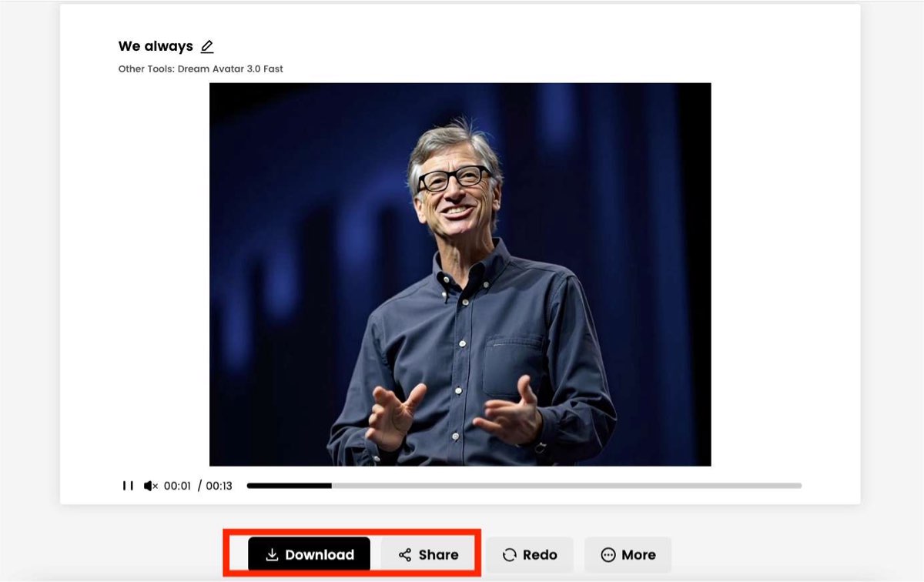Screen dimensions: 924x582
Task: Click the video title "We always"
Action: point(154,46)
